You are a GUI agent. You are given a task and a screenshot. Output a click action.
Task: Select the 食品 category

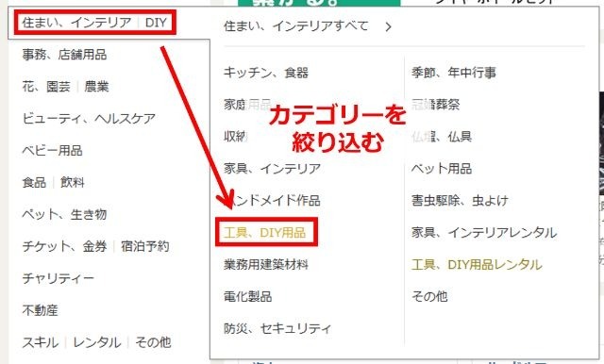(34, 182)
